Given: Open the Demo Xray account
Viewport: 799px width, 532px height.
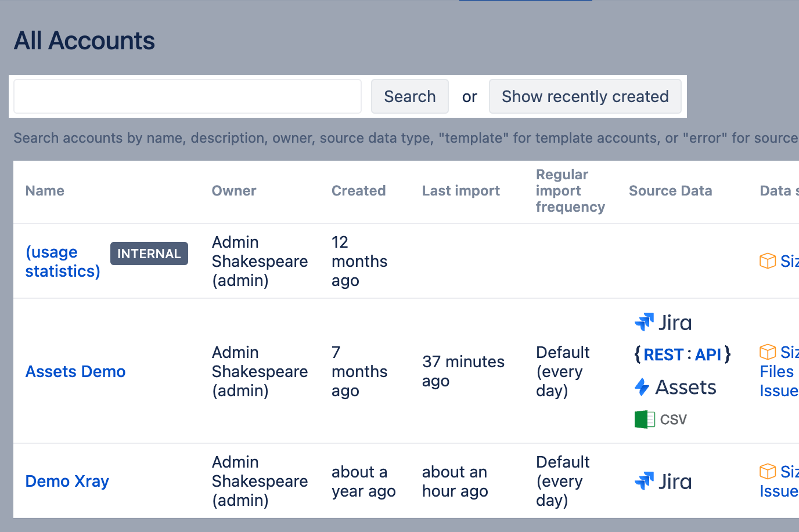Looking at the screenshot, I should pyautogui.click(x=67, y=482).
